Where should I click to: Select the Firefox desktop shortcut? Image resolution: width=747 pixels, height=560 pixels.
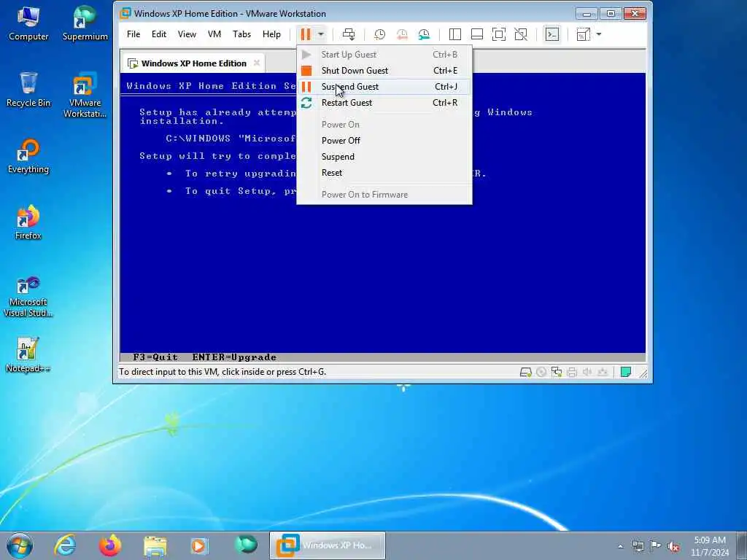[28, 223]
